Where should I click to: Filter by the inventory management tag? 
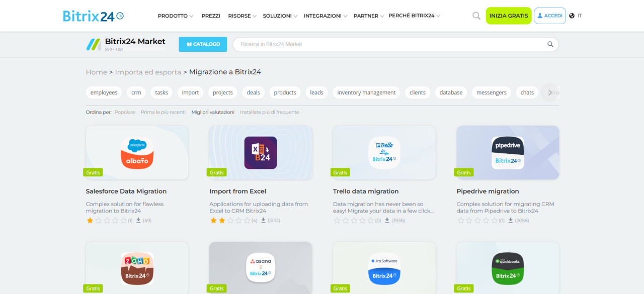366,92
